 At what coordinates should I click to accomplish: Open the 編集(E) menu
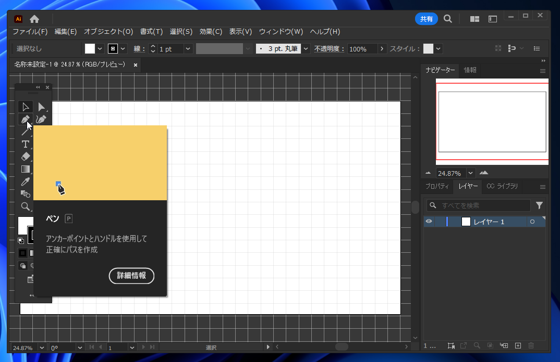pos(66,32)
